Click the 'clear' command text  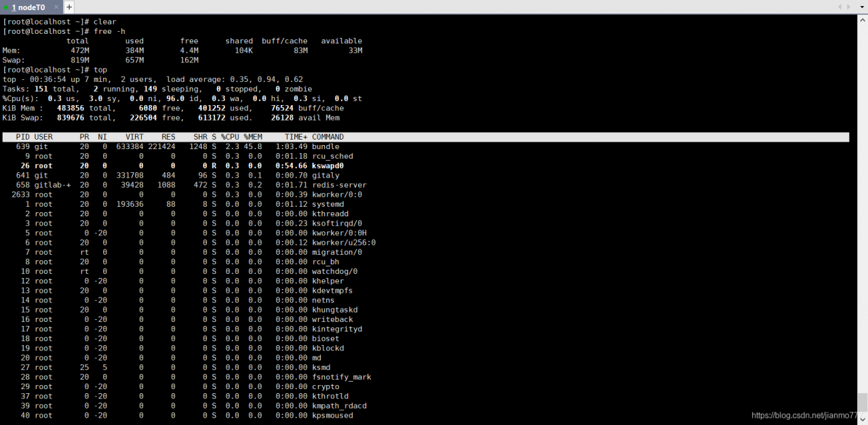point(105,22)
